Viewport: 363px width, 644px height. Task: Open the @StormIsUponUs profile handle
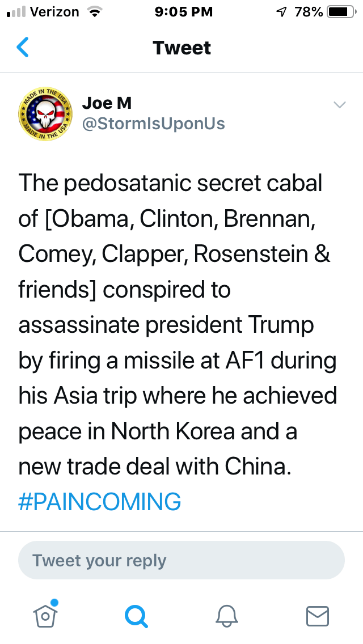coord(154,124)
